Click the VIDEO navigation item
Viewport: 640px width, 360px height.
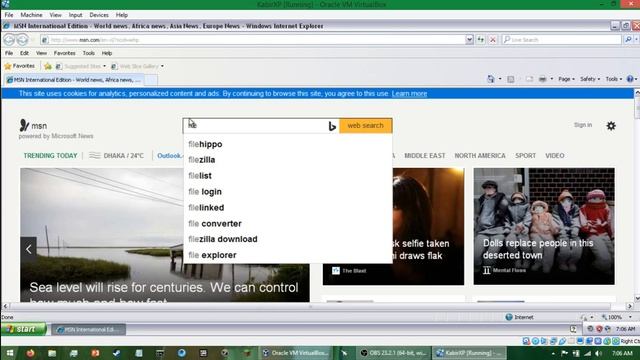[x=555, y=156]
